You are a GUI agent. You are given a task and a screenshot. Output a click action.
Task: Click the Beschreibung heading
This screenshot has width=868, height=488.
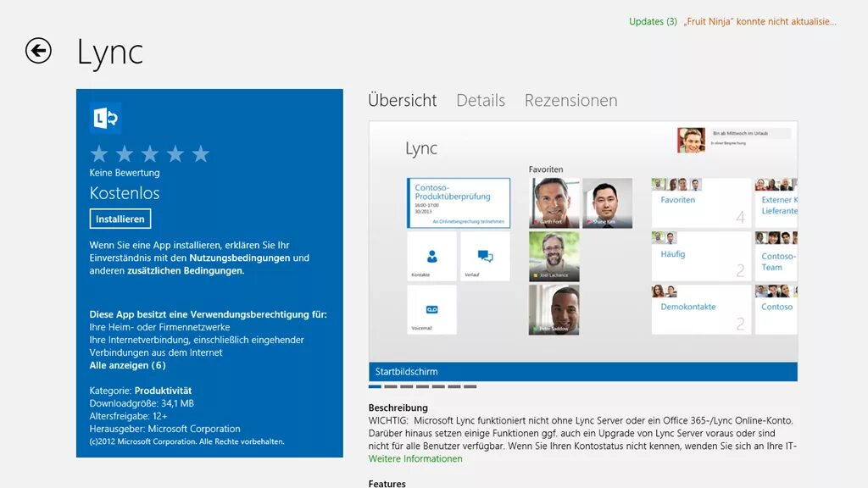pyautogui.click(x=398, y=408)
